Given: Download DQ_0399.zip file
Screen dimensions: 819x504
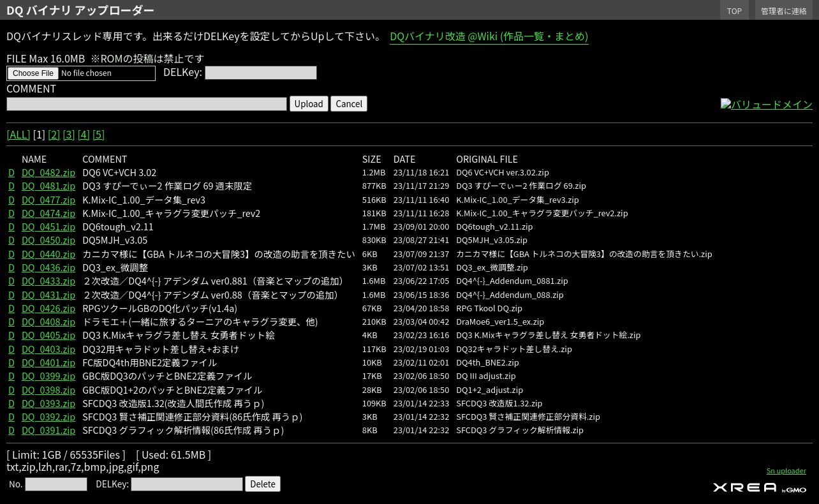Looking at the screenshot, I should (x=48, y=376).
